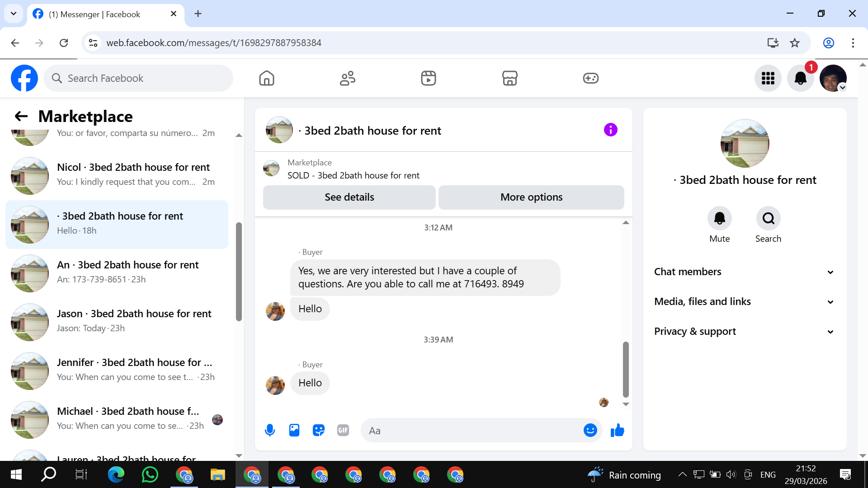This screenshot has width=868, height=488.
Task: Show hidden system tray icons chevron
Action: click(682, 474)
